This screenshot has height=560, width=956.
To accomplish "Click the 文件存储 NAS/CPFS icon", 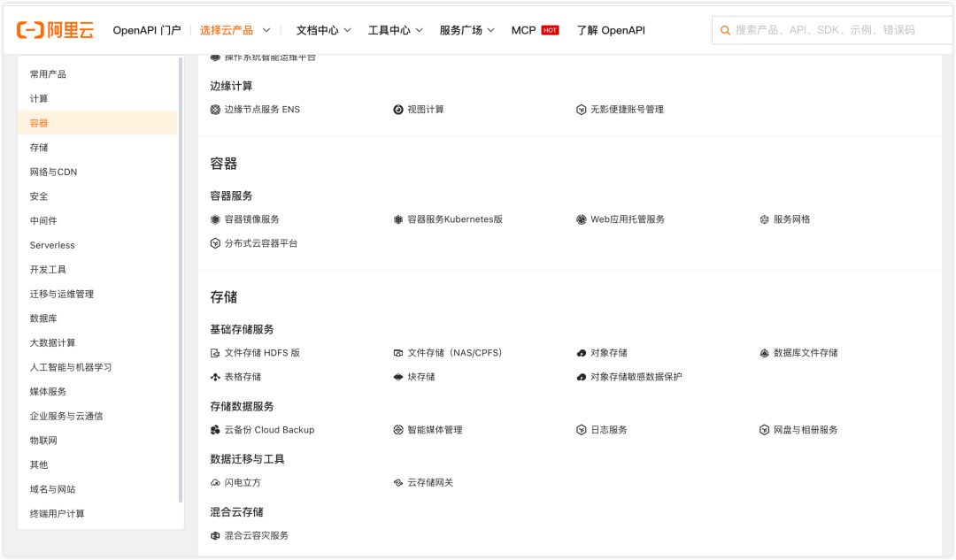I will [x=398, y=353].
